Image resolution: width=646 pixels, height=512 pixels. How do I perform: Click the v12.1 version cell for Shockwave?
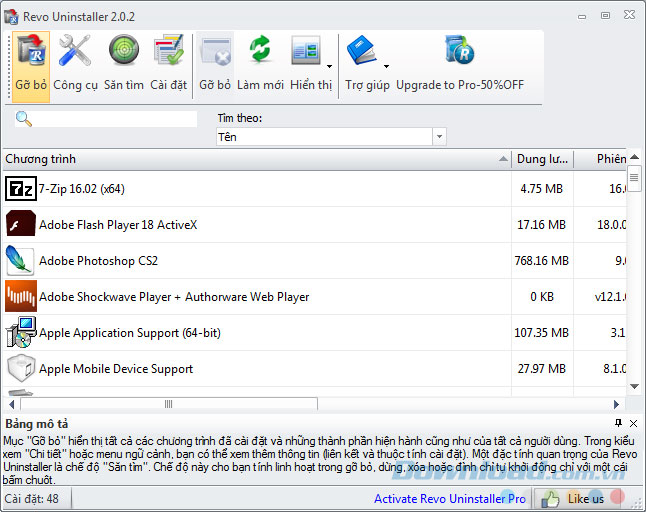[x=600, y=297]
